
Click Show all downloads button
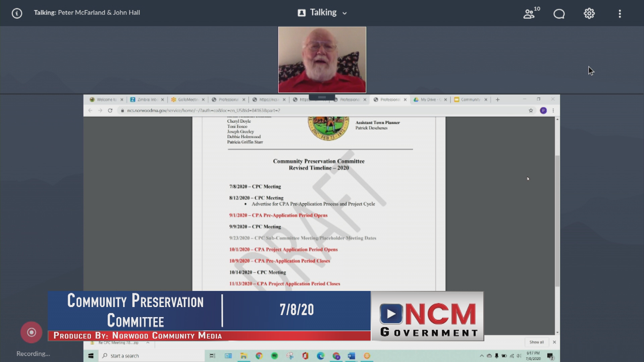[536, 342]
